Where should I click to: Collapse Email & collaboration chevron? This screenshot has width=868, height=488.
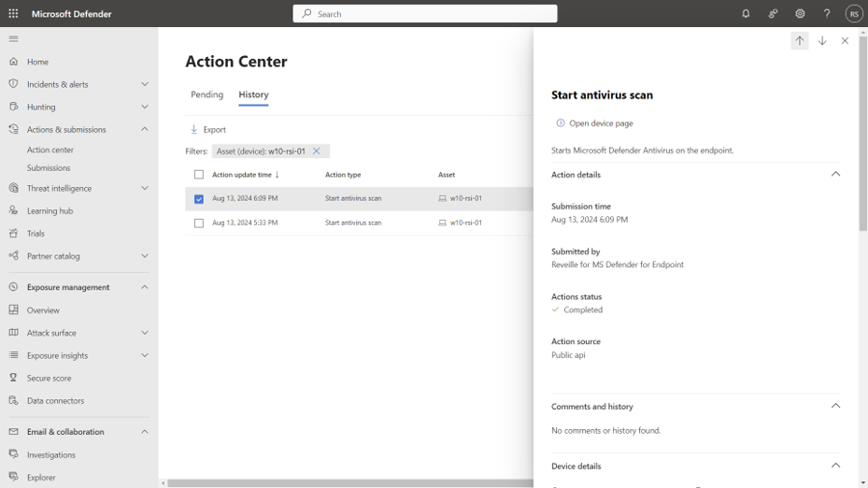point(145,432)
